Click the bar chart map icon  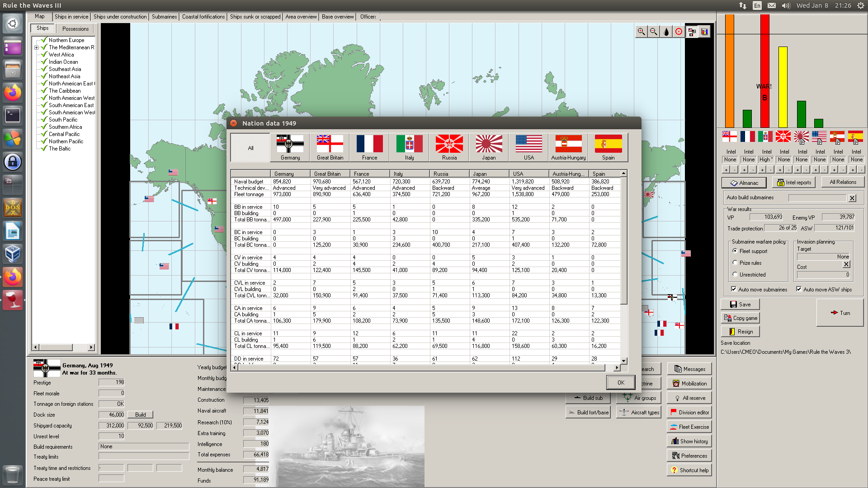704,32
